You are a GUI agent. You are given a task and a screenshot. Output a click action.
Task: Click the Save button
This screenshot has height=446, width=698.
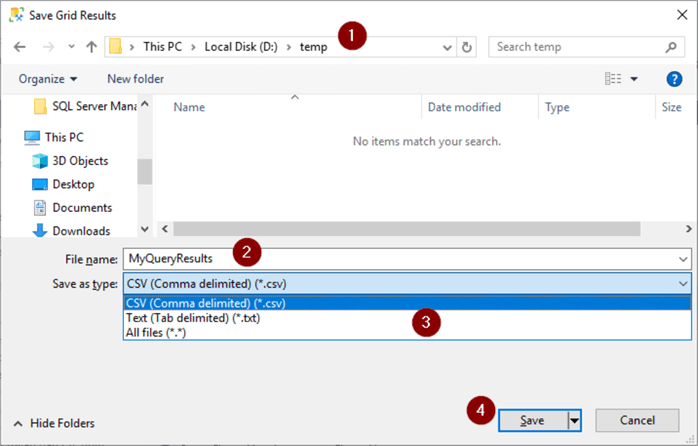coord(533,421)
